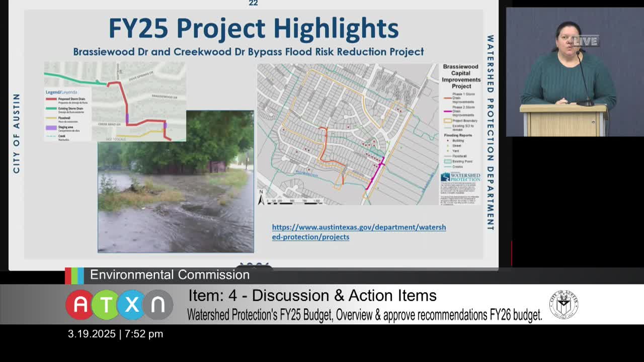The image size is (644, 362).
Task: Click the north arrow on the Brassiewood map
Action: pyautogui.click(x=261, y=197)
